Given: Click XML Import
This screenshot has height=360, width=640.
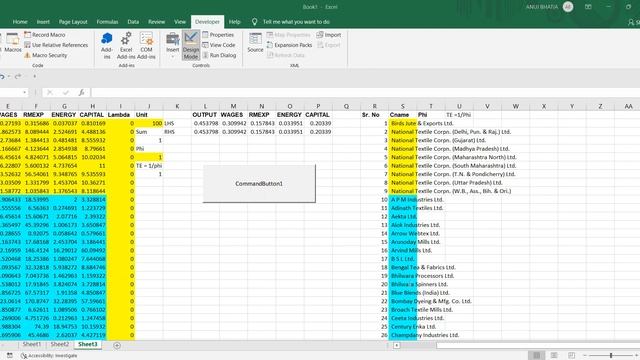Looking at the screenshot, I should (x=329, y=35).
